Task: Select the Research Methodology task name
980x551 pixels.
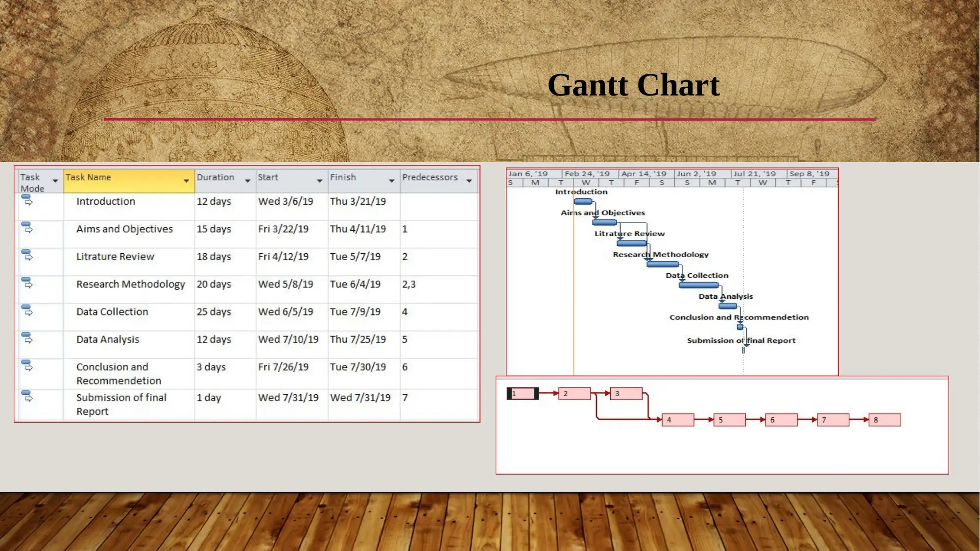Action: [x=129, y=289]
